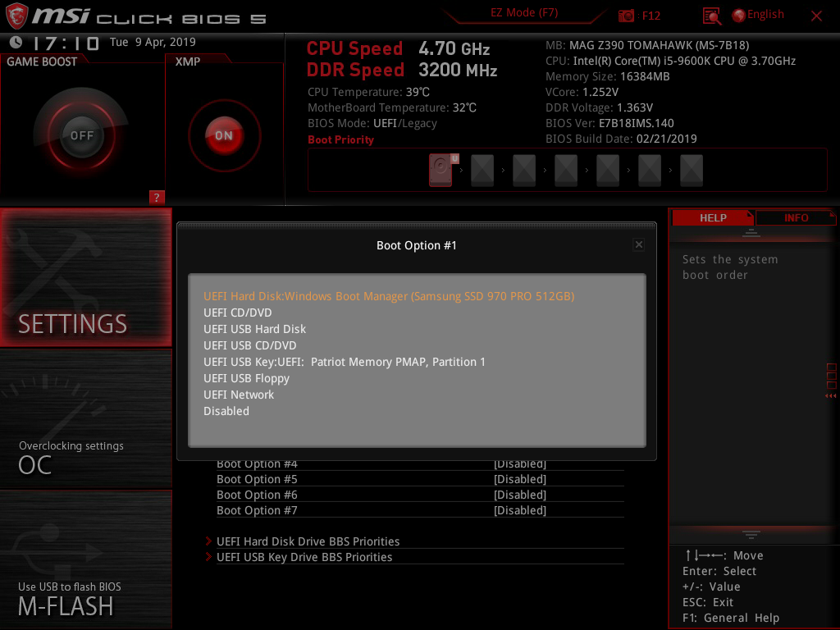Toggle the GAME BOOST OFF knob
The width and height of the screenshot is (840, 630).
pyautogui.click(x=81, y=135)
